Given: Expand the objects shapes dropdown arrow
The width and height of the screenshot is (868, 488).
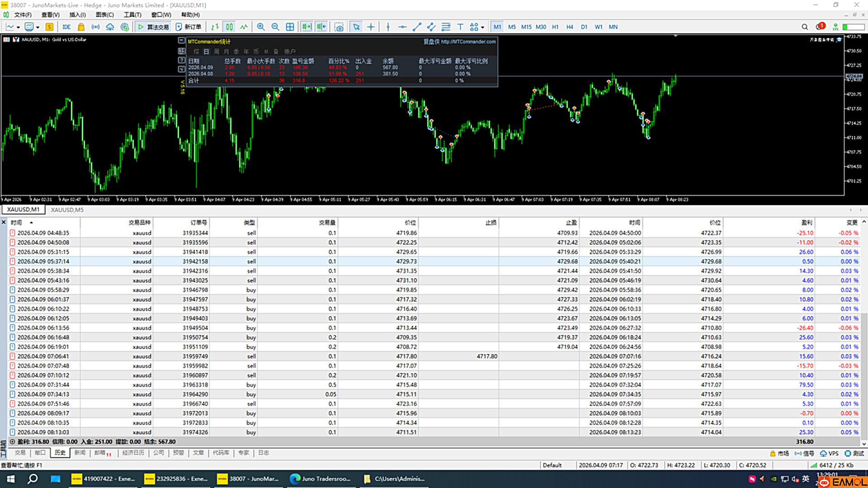Looking at the screenshot, I should pos(483,28).
